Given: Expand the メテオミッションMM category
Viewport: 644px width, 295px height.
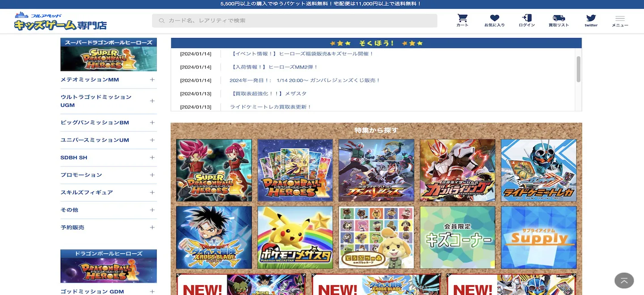Looking at the screenshot, I should 152,80.
